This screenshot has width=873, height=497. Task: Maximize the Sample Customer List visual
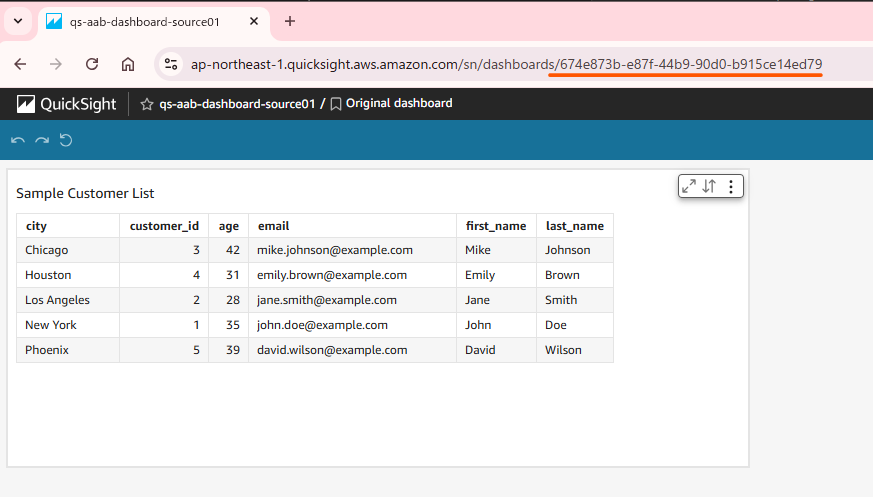coord(689,186)
